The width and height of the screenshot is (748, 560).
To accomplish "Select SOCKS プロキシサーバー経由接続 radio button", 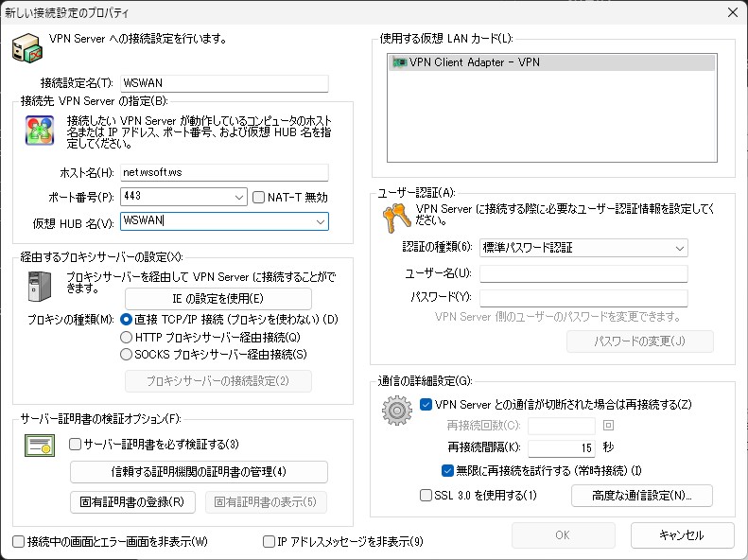I will (126, 355).
